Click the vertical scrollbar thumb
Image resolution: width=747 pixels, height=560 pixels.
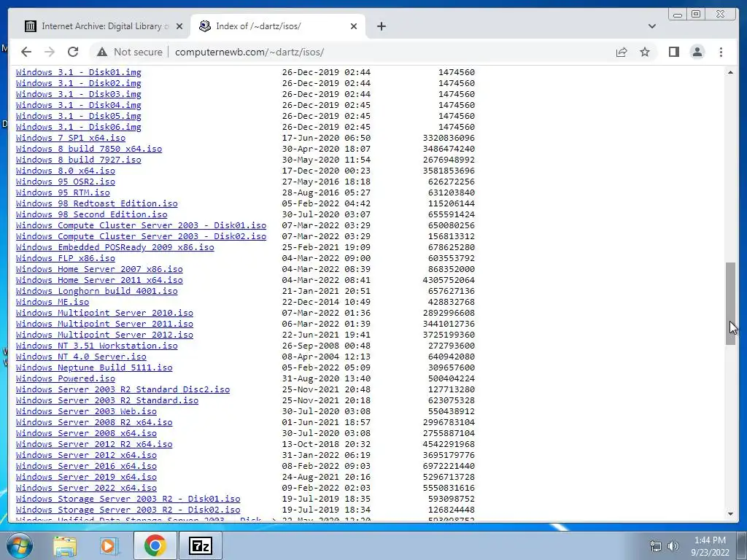[730, 303]
